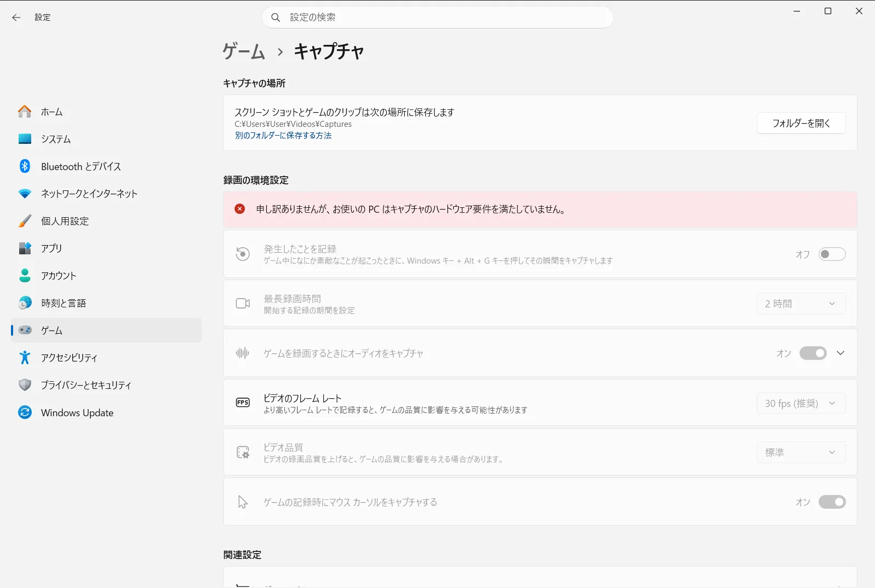
Task: Click フォルダーを開く button
Action: pos(801,123)
